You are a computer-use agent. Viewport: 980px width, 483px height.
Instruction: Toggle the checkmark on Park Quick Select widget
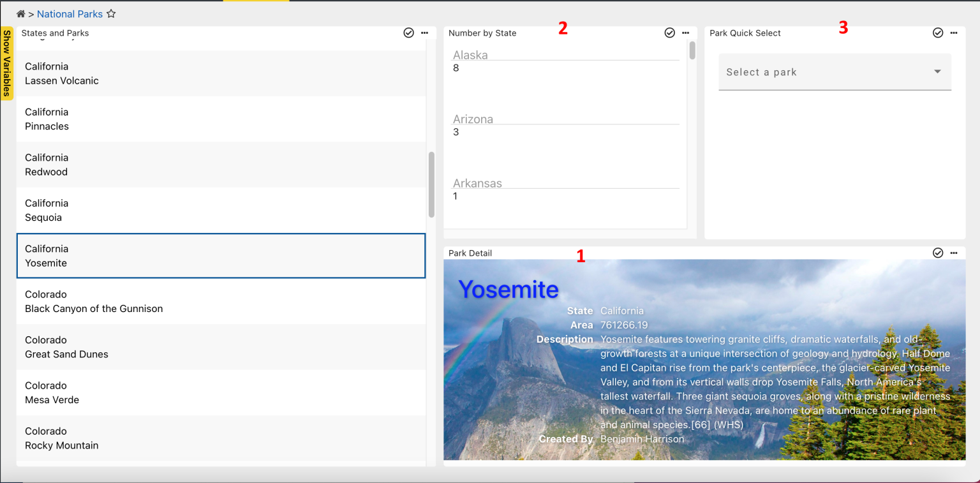[937, 33]
